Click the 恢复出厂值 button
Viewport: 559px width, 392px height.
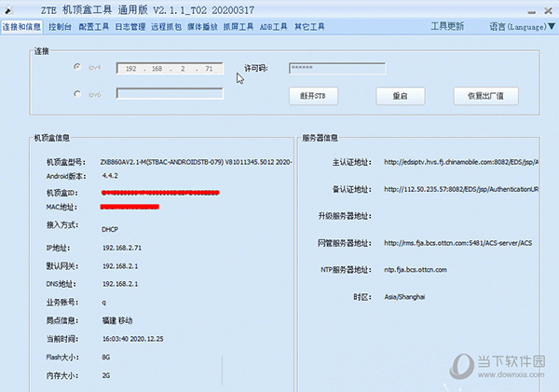[486, 96]
